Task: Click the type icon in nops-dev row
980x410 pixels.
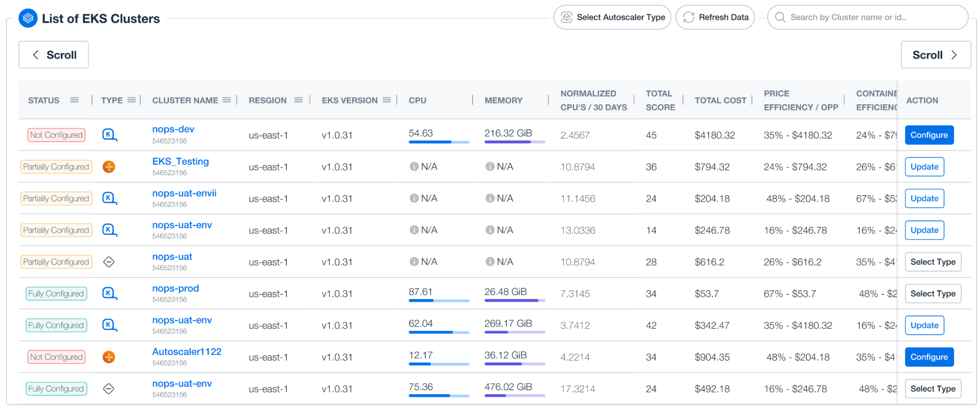Action: click(110, 135)
